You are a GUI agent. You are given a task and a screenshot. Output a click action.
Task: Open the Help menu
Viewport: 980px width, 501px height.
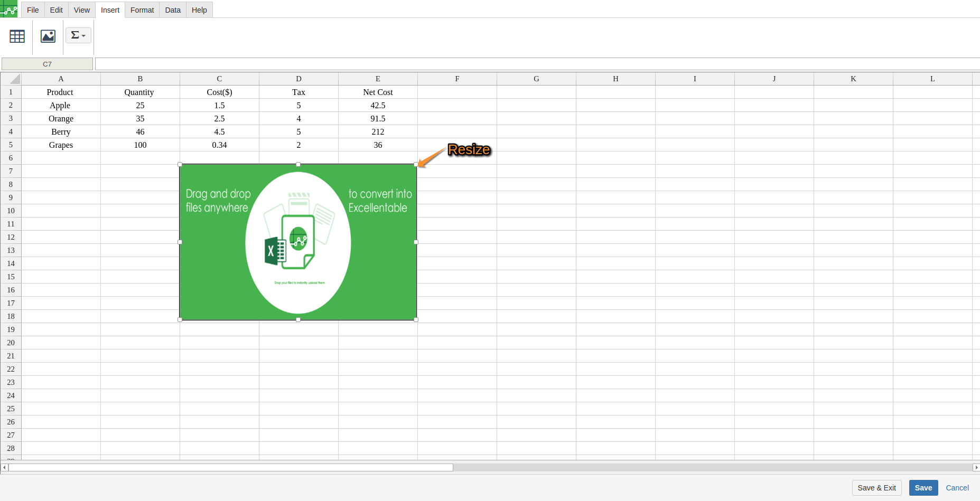click(x=199, y=10)
